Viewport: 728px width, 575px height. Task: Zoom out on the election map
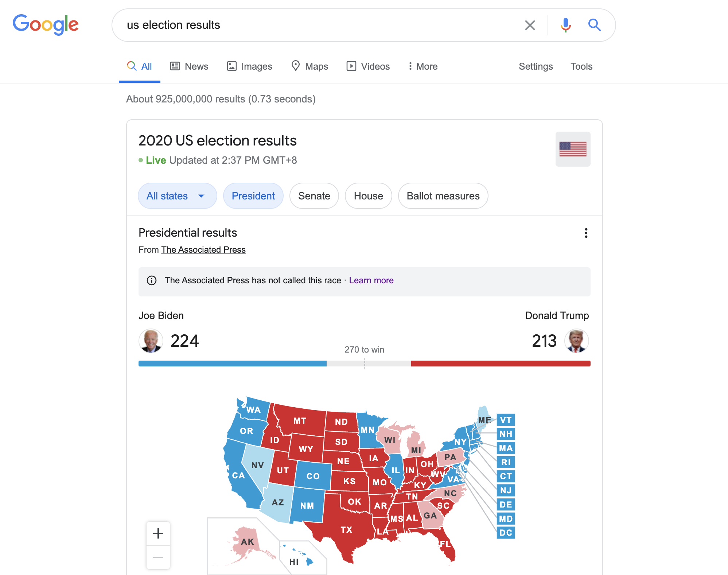pyautogui.click(x=158, y=557)
